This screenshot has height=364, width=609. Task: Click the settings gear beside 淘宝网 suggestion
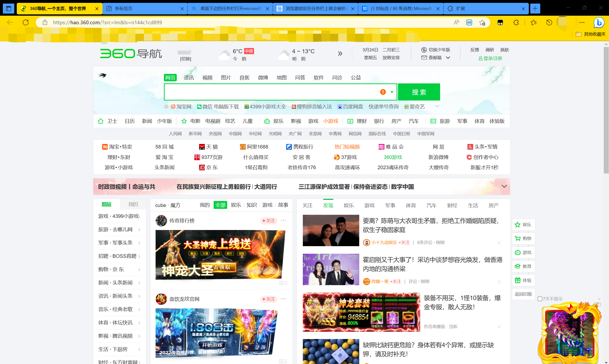(166, 107)
